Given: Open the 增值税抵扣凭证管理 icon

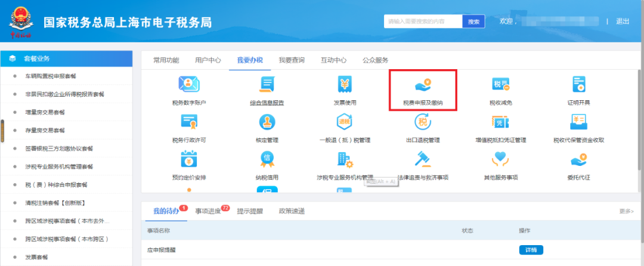Looking at the screenshot, I should coord(501,122).
